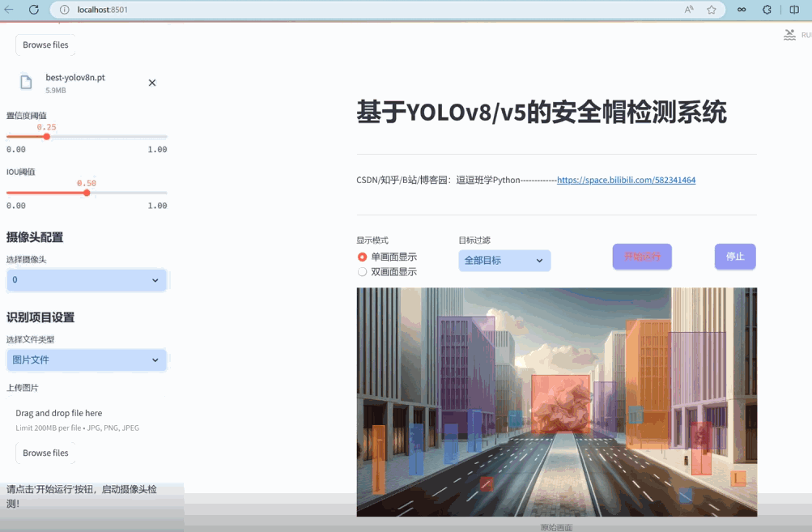
Task: Click the 开始运行 start button
Action: click(x=642, y=257)
